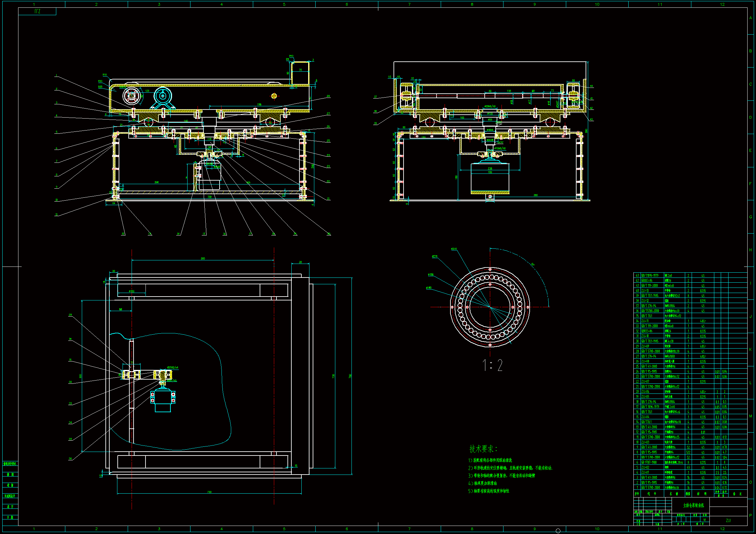Select the cyan motor pulley in front view
Viewport: 756px width, 534px height.
point(163,96)
